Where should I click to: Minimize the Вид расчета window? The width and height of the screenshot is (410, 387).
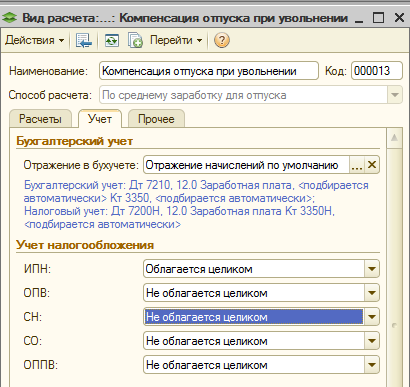[x=359, y=18]
